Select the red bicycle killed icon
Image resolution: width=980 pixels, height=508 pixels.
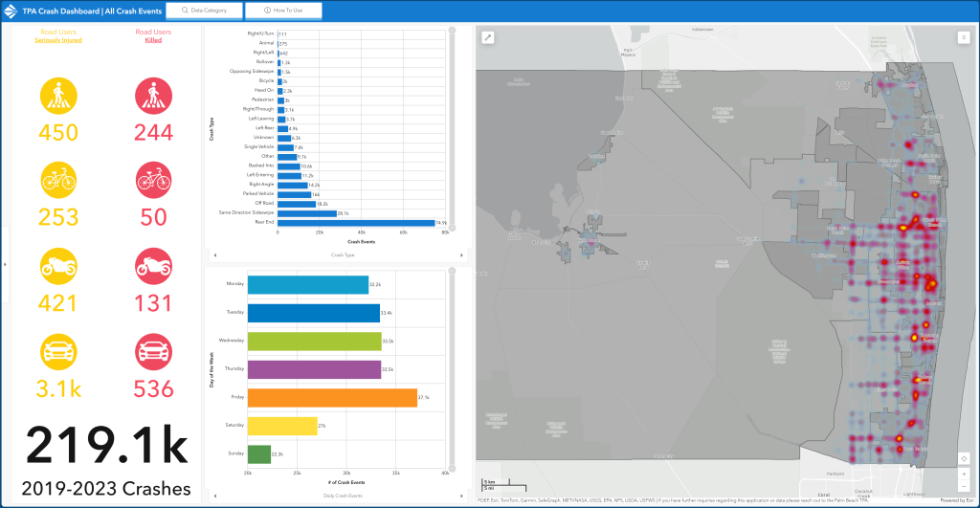pyautogui.click(x=153, y=181)
